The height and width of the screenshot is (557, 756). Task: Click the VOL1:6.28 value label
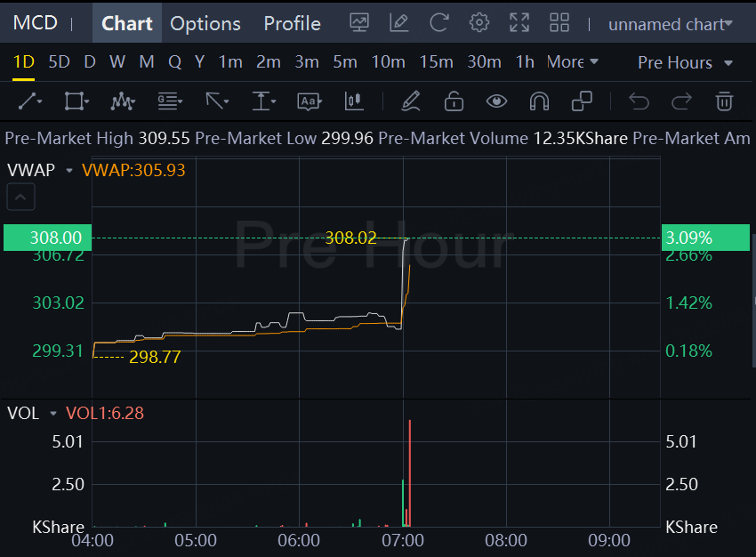[105, 413]
